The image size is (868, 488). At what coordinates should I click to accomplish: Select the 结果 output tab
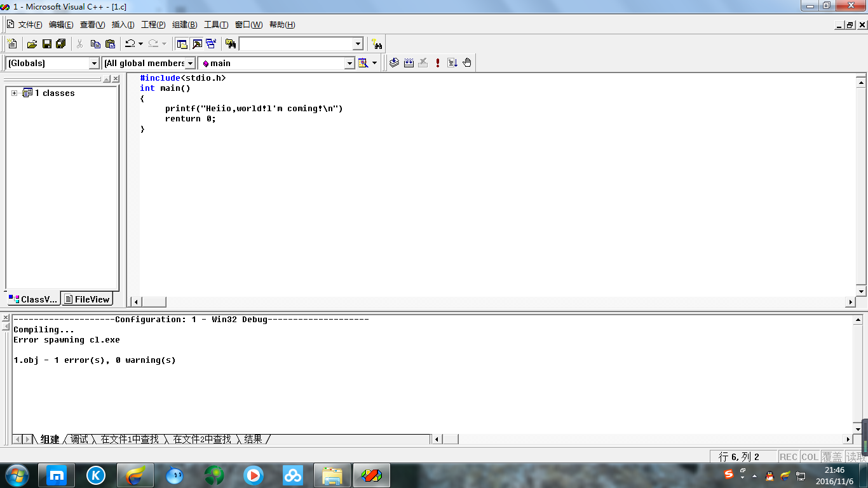pos(253,439)
